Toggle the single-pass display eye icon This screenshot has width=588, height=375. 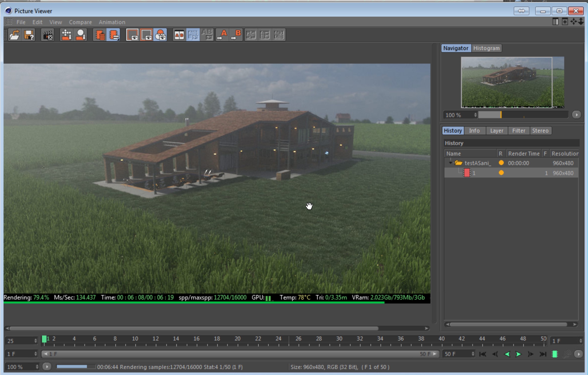tap(132, 35)
